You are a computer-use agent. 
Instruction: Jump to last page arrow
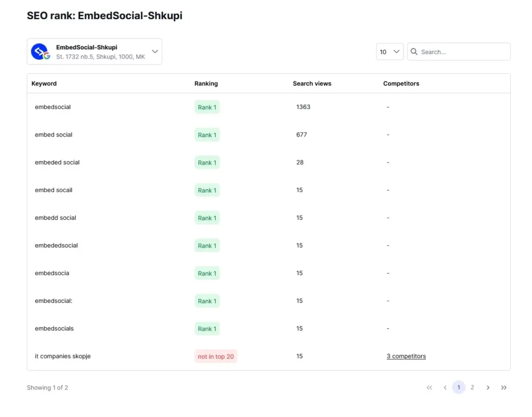tap(503, 387)
